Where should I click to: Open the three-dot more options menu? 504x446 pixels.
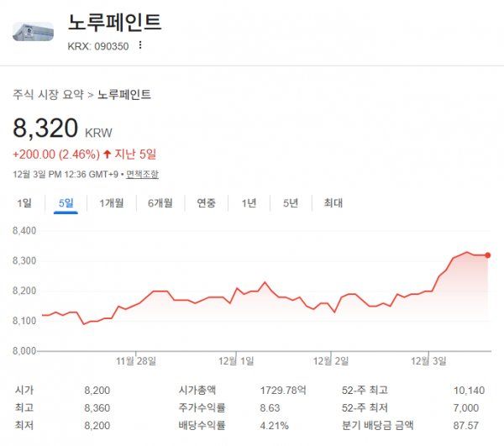pos(140,45)
